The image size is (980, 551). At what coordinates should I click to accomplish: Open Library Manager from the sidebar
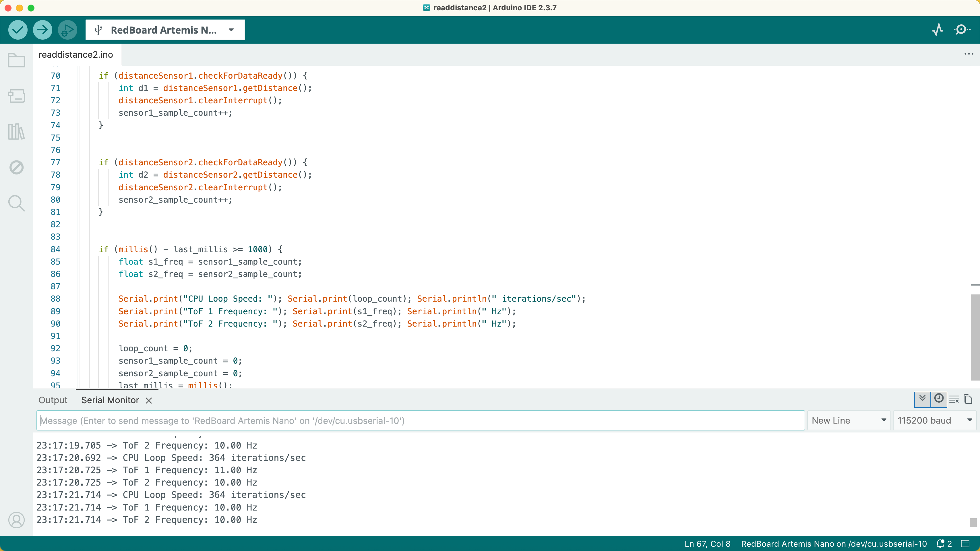pos(16,131)
